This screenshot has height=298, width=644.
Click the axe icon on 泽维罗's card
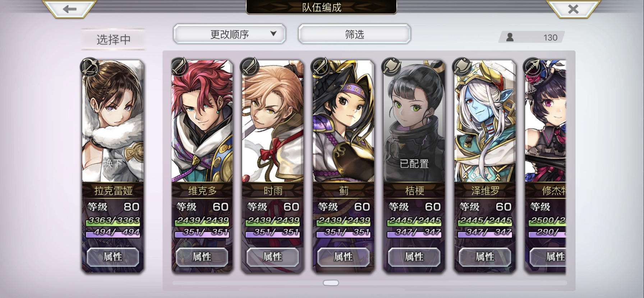point(462,67)
